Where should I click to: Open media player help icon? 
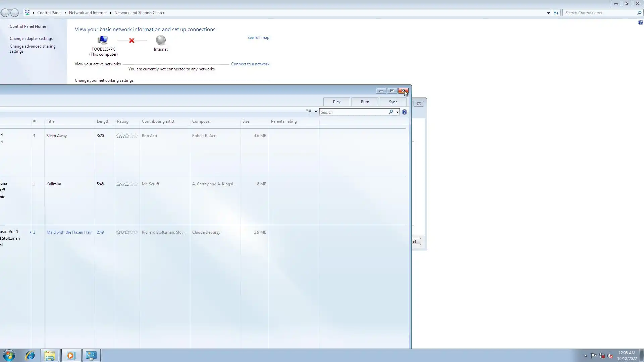tap(405, 112)
